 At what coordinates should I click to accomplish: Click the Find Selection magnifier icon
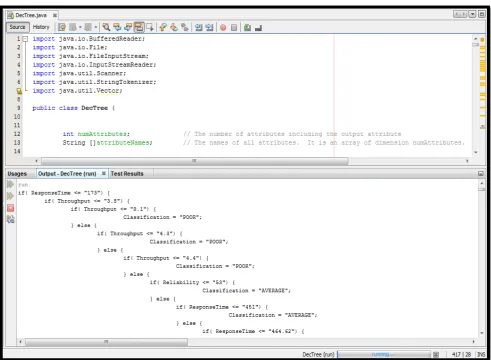pyautogui.click(x=106, y=27)
